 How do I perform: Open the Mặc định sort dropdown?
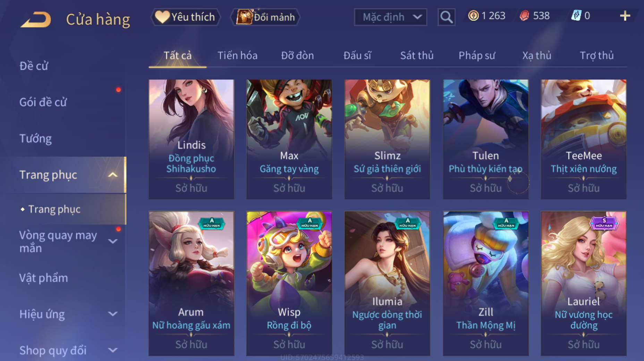(x=390, y=17)
